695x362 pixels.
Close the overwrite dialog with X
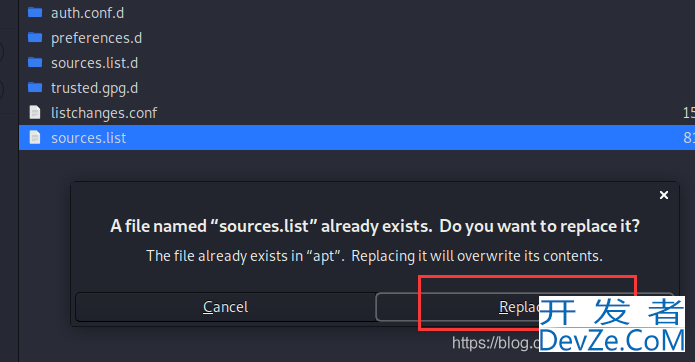click(x=664, y=195)
